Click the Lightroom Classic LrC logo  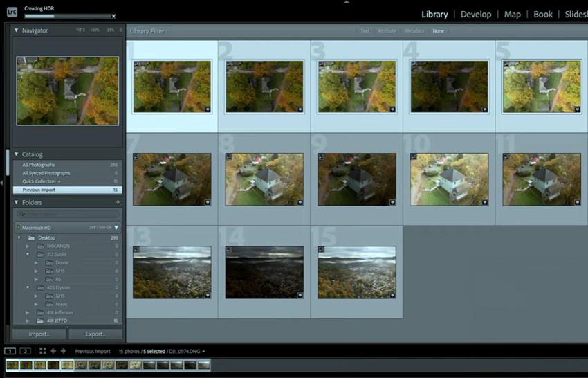(12, 12)
